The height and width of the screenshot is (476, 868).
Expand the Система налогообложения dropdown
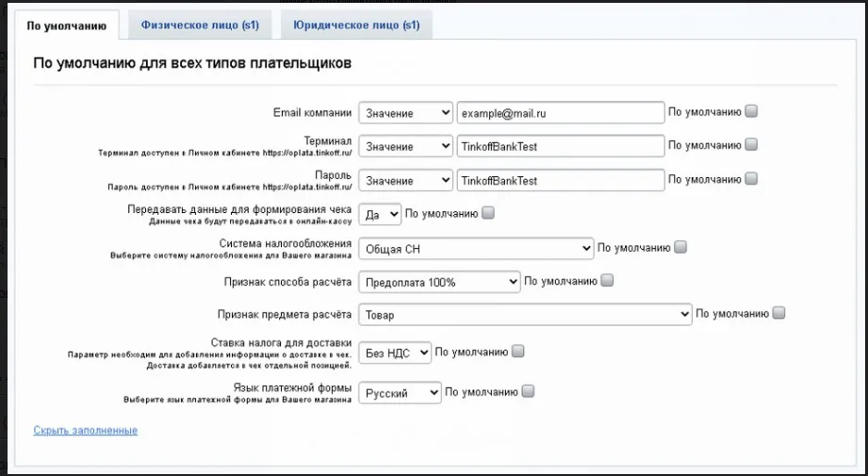pyautogui.click(x=476, y=249)
